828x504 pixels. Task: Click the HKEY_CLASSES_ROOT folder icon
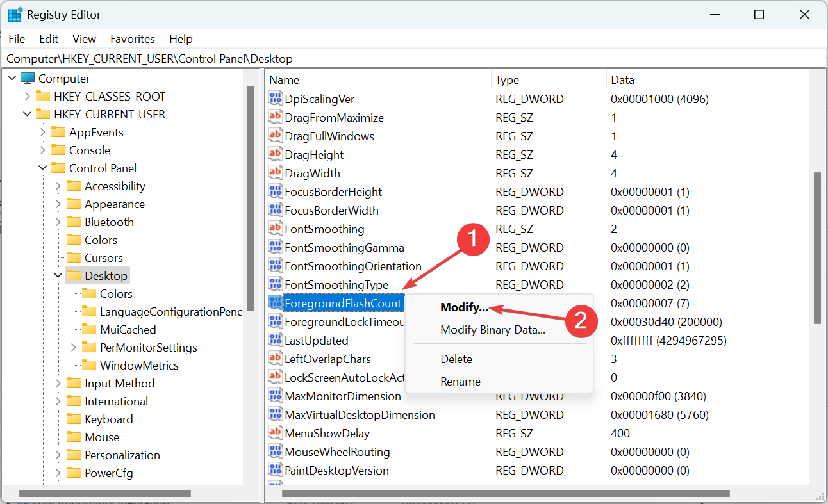click(x=43, y=97)
